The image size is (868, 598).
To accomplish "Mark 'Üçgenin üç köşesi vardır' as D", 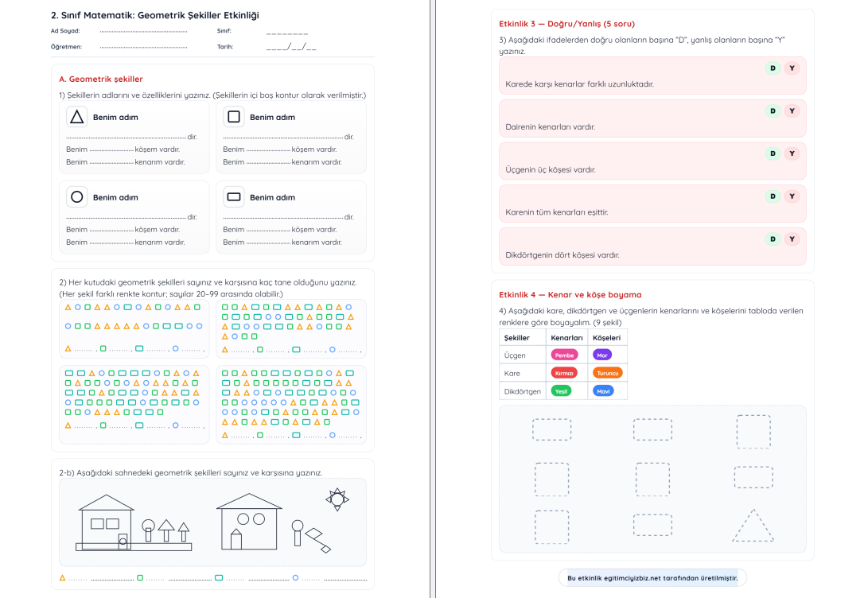I will click(772, 153).
